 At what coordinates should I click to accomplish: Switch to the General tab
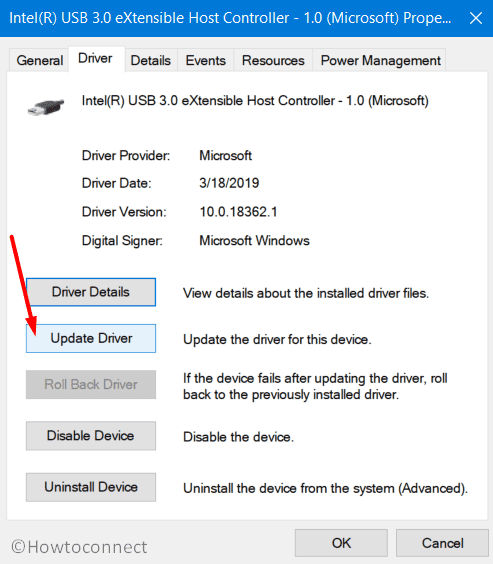[40, 60]
